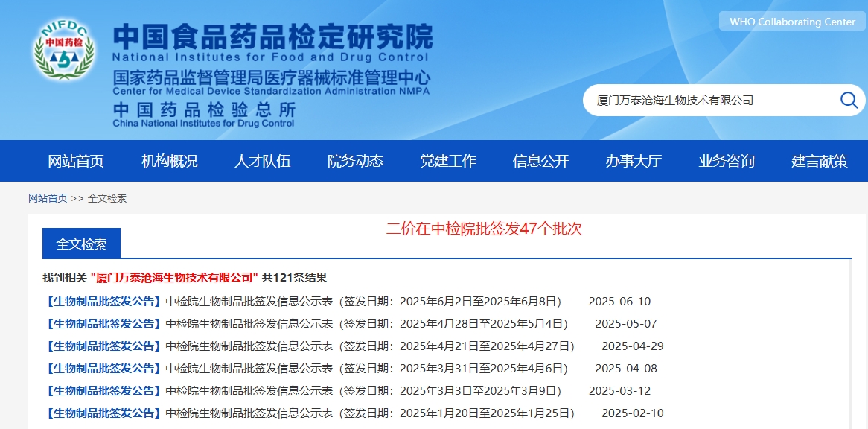Image resolution: width=868 pixels, height=429 pixels.
Task: Select the blue 全文检索 tab
Action: (81, 244)
